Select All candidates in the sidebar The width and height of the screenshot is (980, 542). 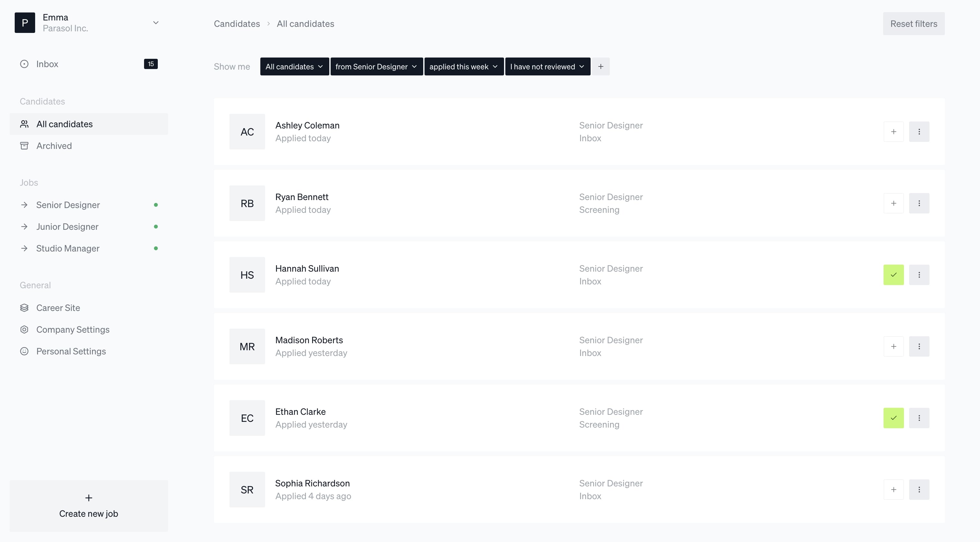coord(89,124)
